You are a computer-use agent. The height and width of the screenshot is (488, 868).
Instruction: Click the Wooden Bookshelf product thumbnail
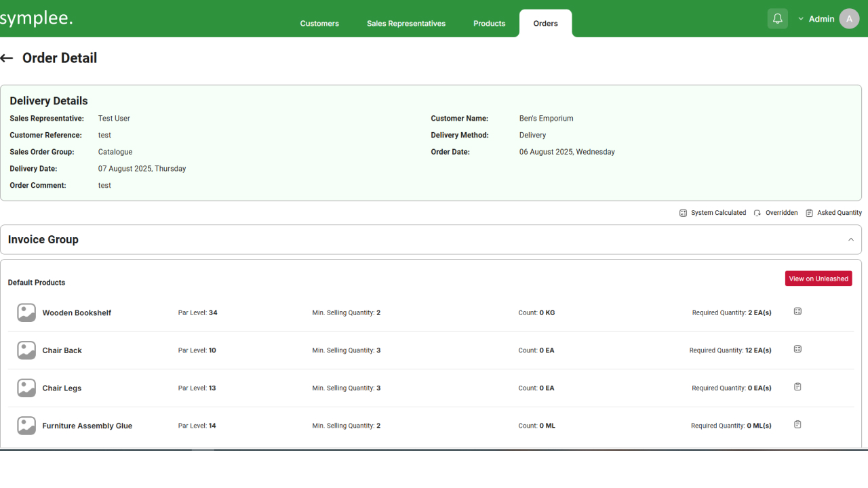pyautogui.click(x=26, y=312)
